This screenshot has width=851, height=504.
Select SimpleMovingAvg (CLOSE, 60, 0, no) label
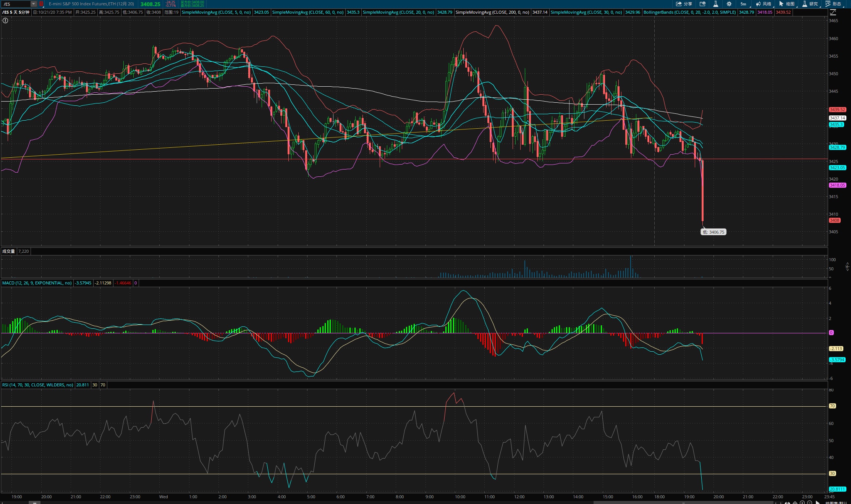[x=308, y=12]
